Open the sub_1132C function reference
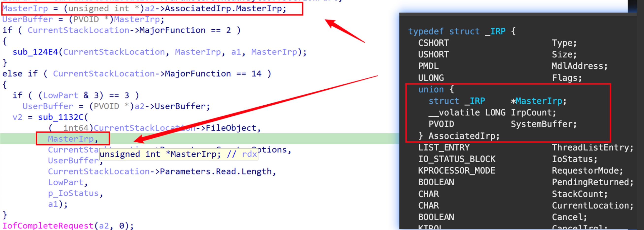 [61, 117]
